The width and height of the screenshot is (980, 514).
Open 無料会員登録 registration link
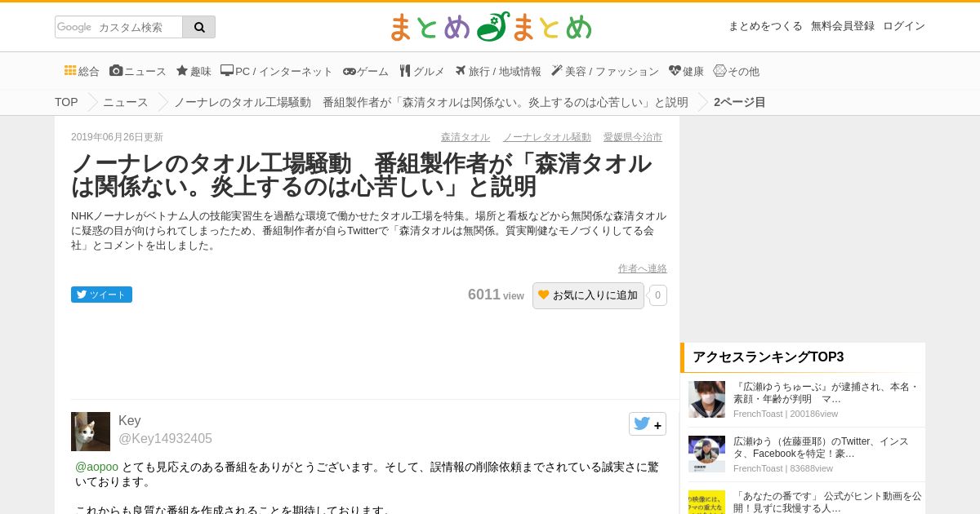coord(843,26)
